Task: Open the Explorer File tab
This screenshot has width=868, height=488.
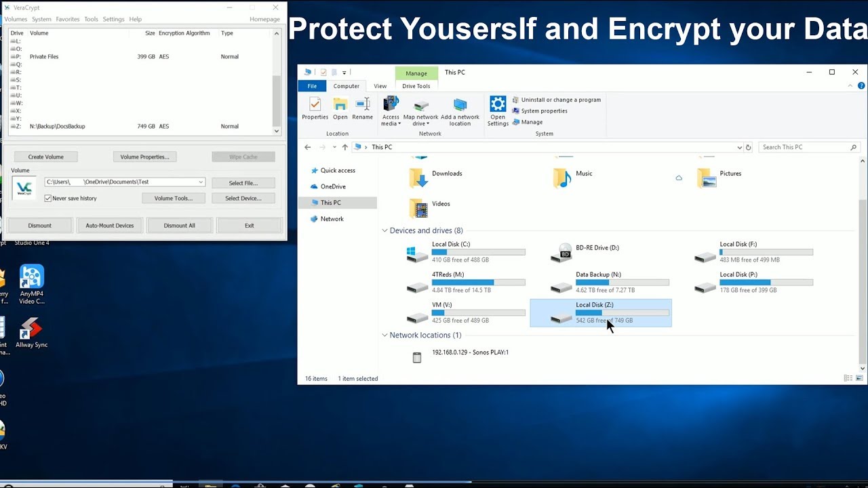Action: click(312, 86)
